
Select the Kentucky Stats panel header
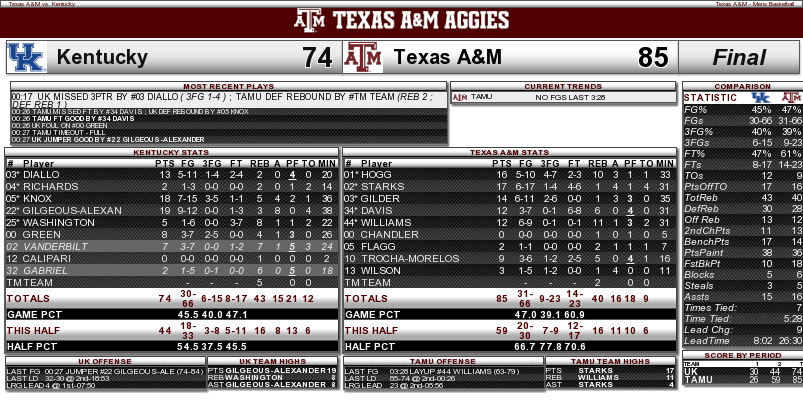click(x=171, y=152)
